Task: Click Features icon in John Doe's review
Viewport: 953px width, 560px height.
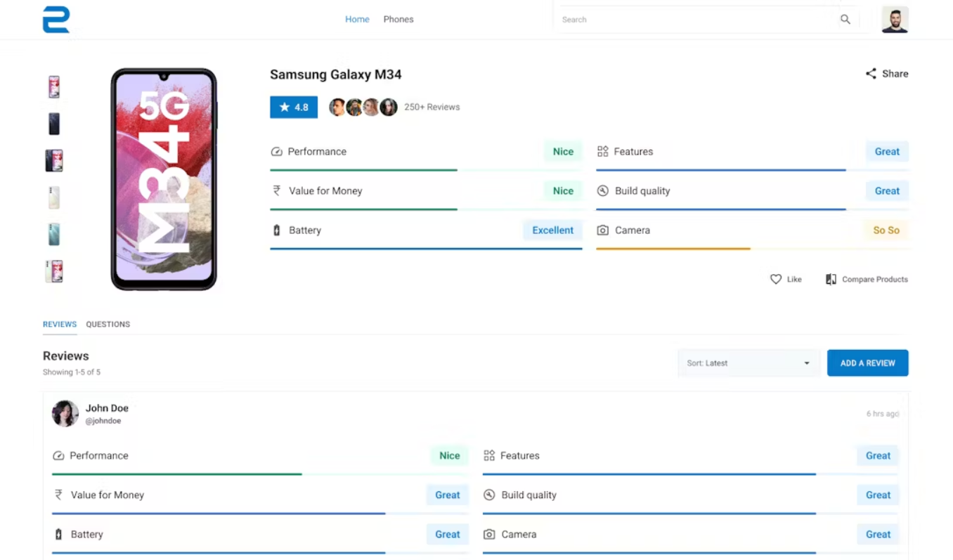Action: point(489,456)
